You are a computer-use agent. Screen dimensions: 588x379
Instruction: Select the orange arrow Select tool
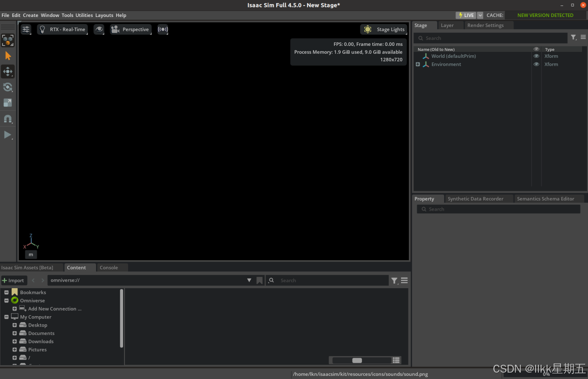click(x=8, y=56)
